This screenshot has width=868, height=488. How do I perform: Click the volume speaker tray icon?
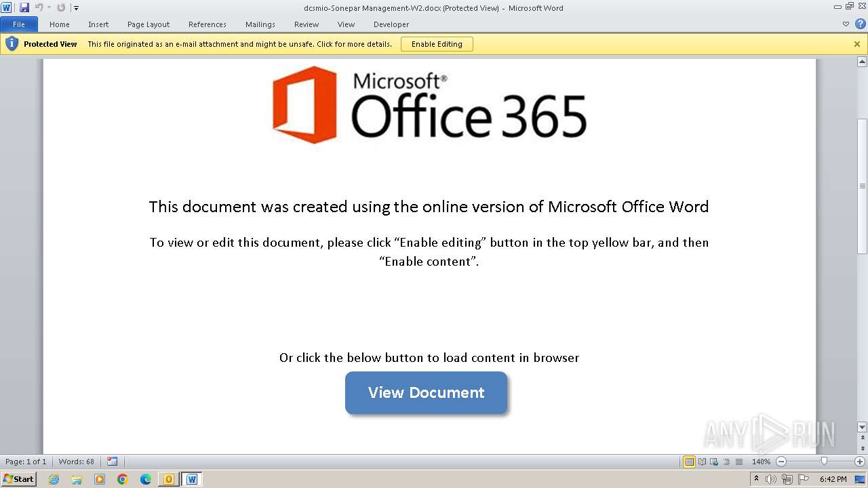click(x=771, y=479)
